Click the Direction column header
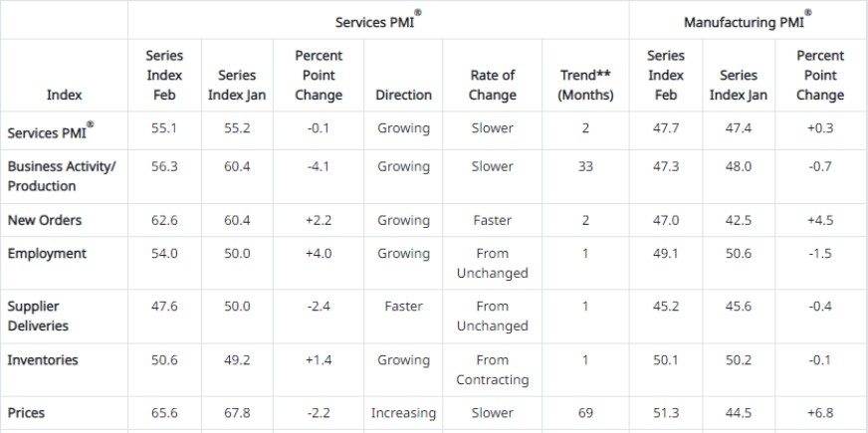 [403, 95]
